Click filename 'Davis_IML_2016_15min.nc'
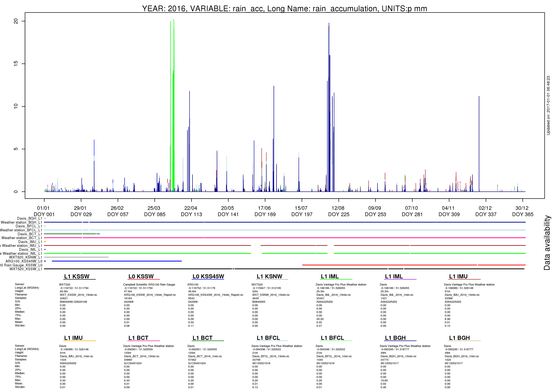Screen dimensions: 554x392 tap(334, 295)
